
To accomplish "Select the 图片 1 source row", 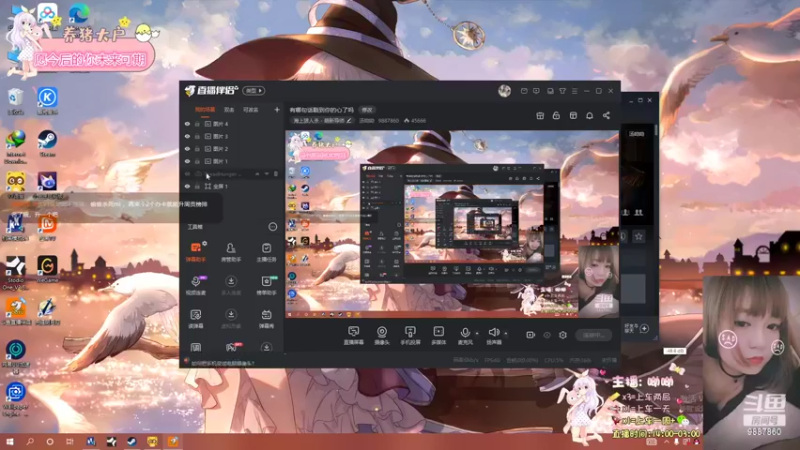I will click(232, 161).
